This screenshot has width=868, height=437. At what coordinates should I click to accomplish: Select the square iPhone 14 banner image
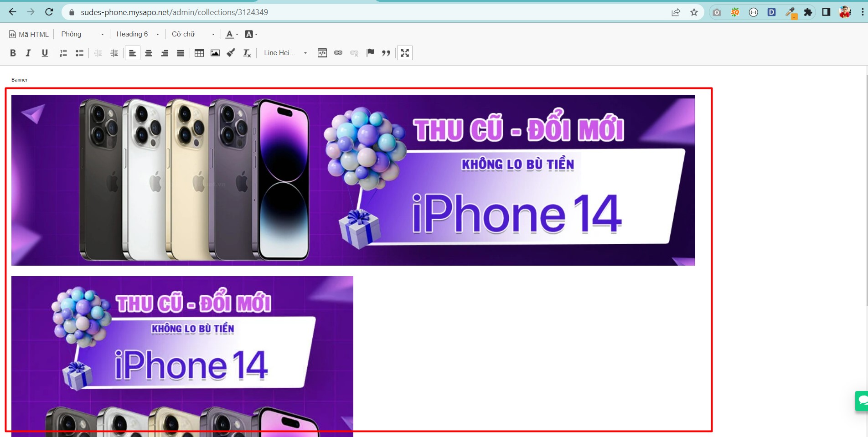[x=182, y=356]
